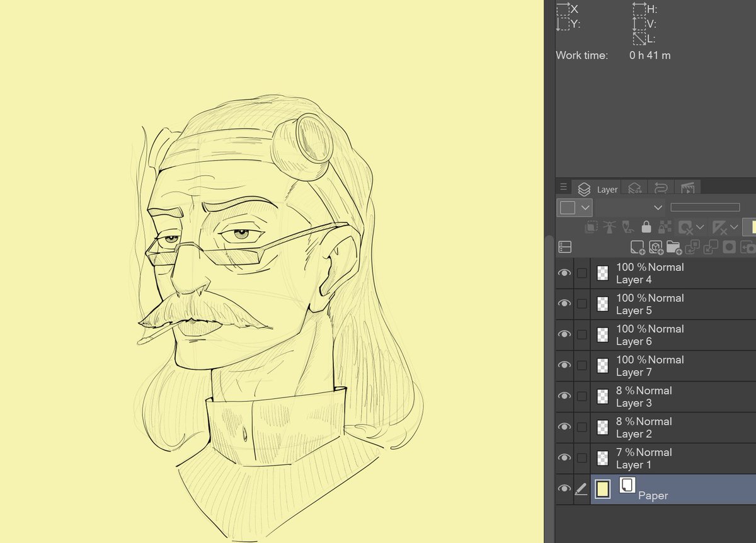Click the L diagonal length icon
756x543 pixels.
639,38
